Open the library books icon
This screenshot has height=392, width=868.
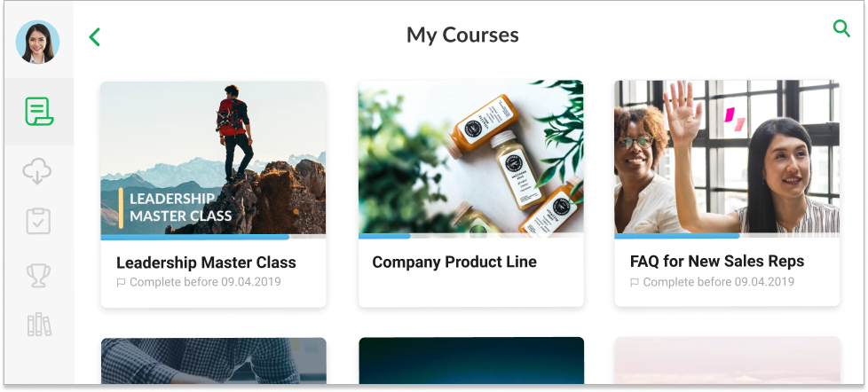click(x=39, y=325)
